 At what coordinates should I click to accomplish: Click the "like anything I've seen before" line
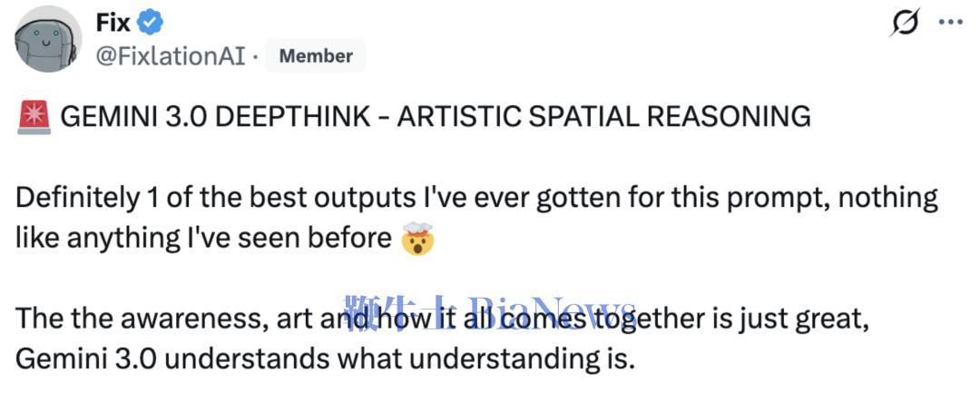(x=206, y=239)
